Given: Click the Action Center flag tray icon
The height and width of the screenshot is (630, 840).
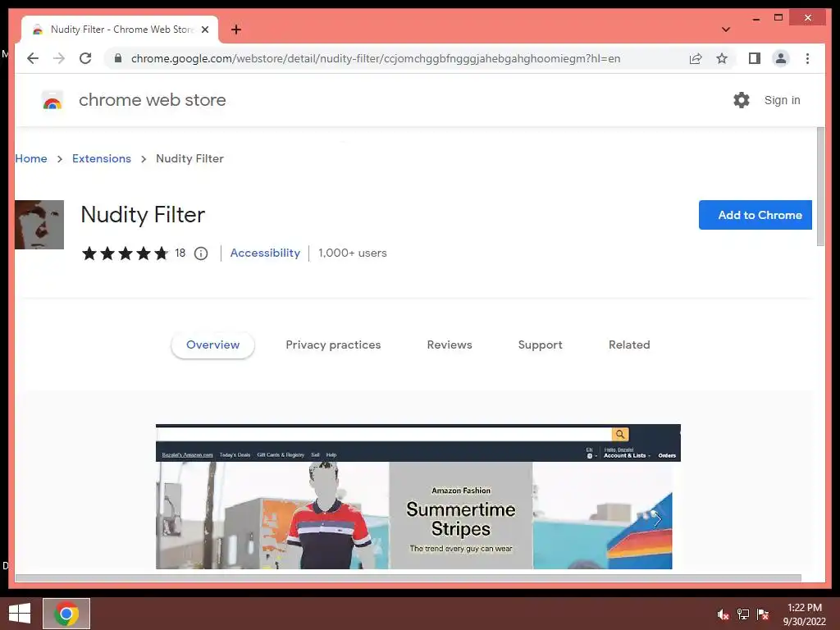Looking at the screenshot, I should (763, 614).
